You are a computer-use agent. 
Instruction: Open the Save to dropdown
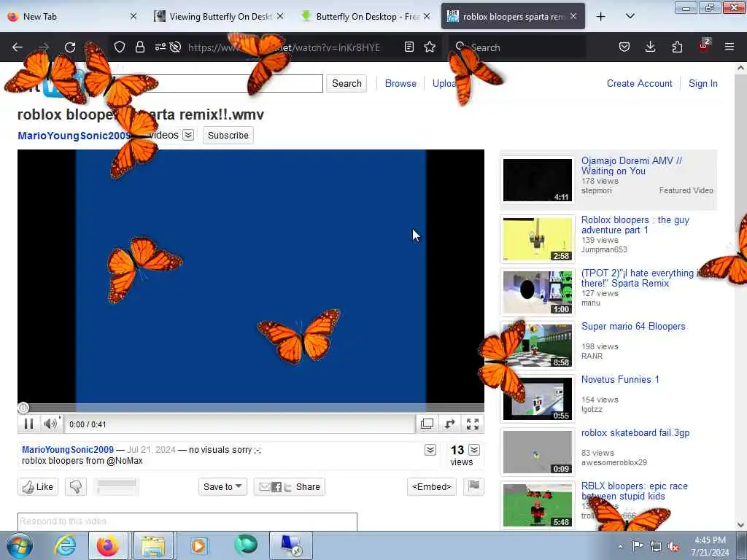click(x=222, y=486)
